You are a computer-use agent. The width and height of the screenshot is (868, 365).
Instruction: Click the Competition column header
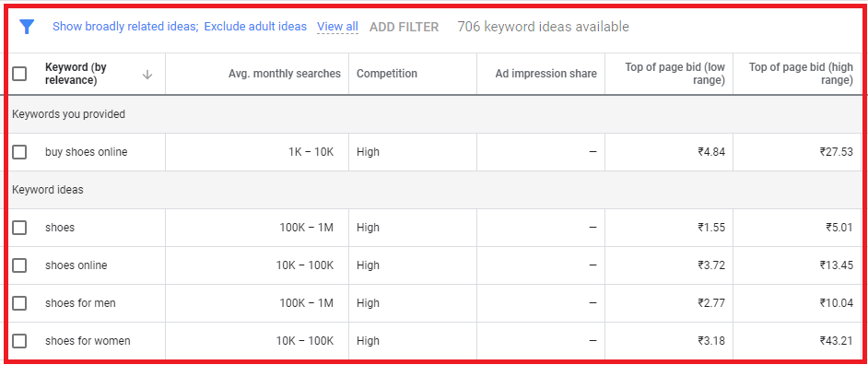click(x=387, y=74)
